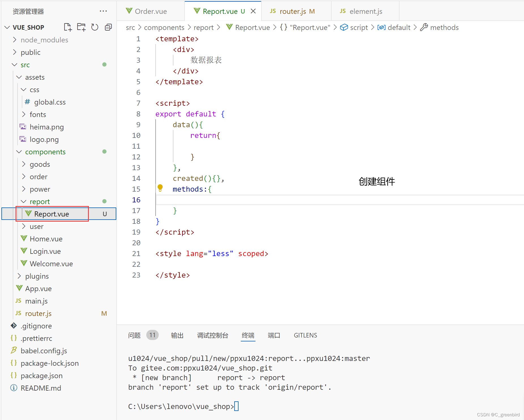The height and width of the screenshot is (420, 524).
Task: Click the braces icon beside .prettierrc
Action: [14, 338]
